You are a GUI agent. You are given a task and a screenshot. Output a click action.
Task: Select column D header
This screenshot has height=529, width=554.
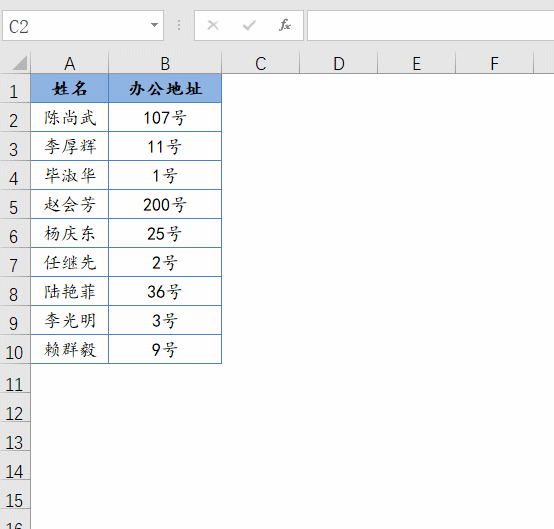[338, 64]
